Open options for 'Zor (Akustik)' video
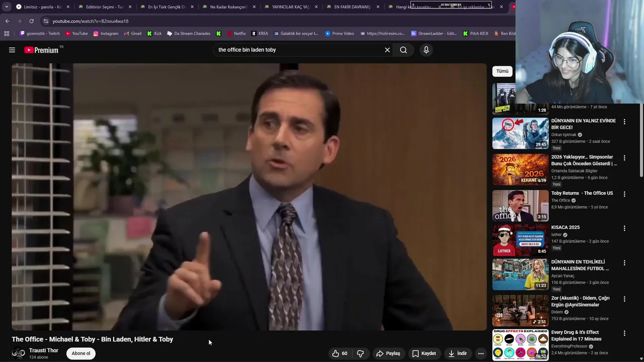 (624, 299)
